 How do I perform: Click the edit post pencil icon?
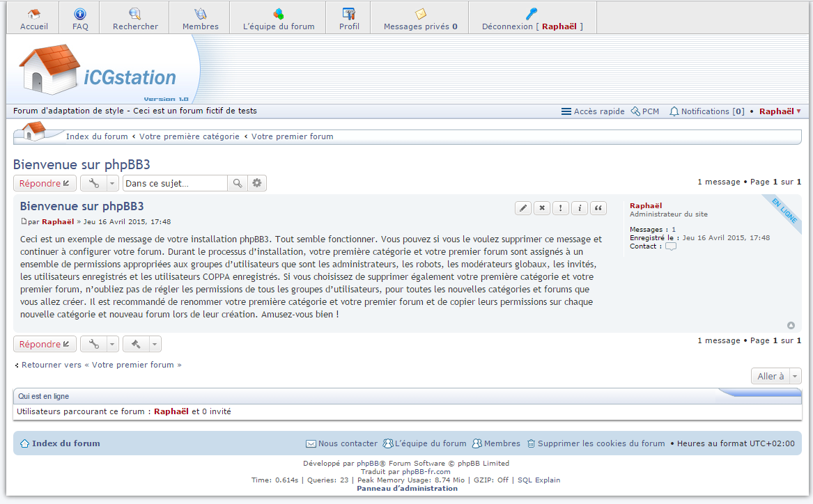tap(523, 208)
